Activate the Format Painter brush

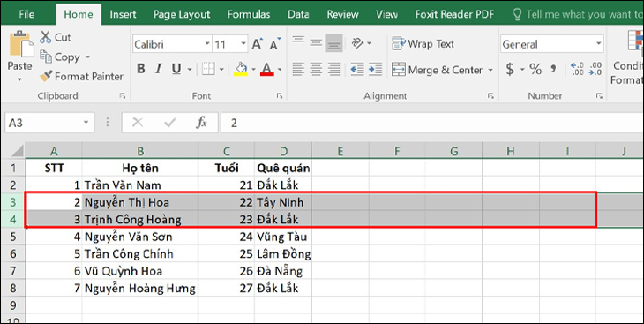click(46, 76)
